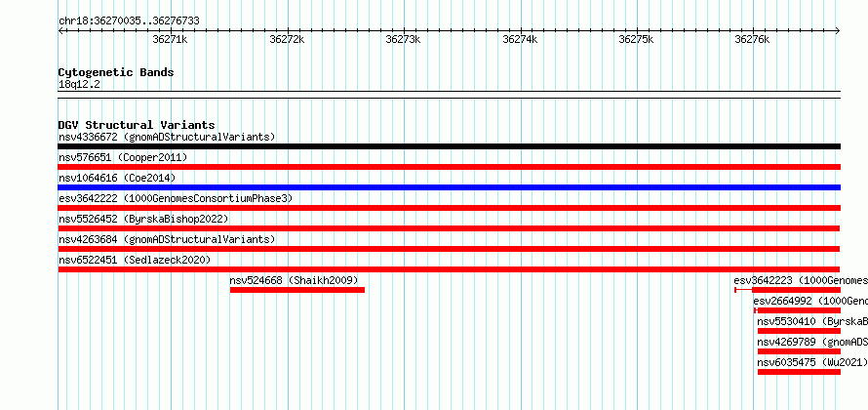
Task: Open variant label nsv4336672 (gnomADStructuralVariants)
Action: tap(167, 137)
